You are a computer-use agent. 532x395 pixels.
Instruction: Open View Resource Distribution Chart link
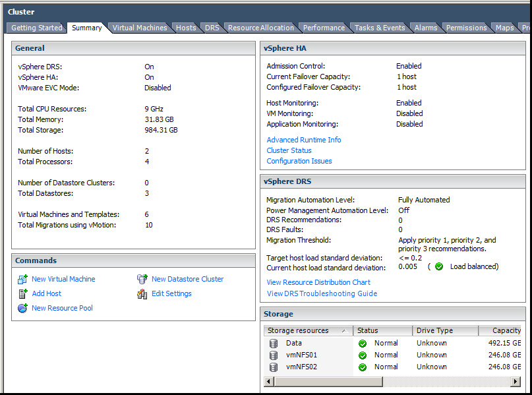pyautogui.click(x=318, y=282)
